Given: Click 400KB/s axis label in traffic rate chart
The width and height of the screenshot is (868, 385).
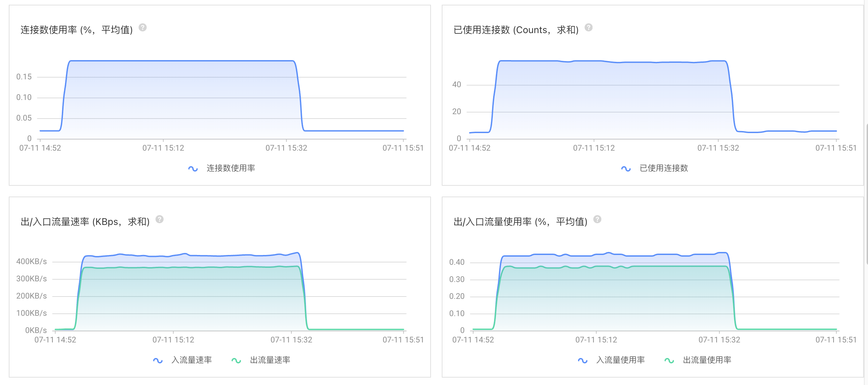Looking at the screenshot, I should click(x=31, y=261).
